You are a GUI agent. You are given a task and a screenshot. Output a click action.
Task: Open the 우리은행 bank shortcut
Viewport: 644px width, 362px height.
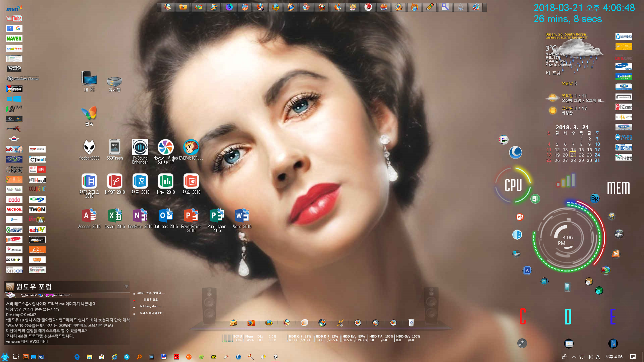pos(624,137)
